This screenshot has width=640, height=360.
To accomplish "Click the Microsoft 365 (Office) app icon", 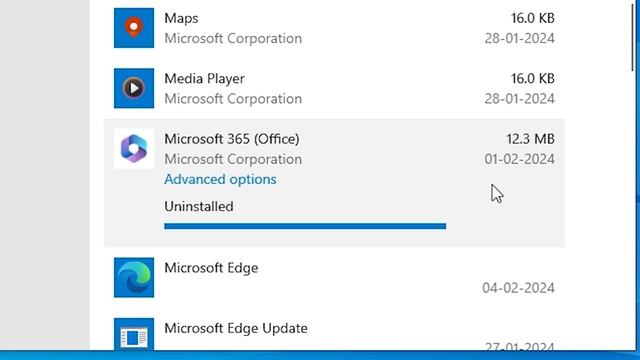I will (134, 149).
